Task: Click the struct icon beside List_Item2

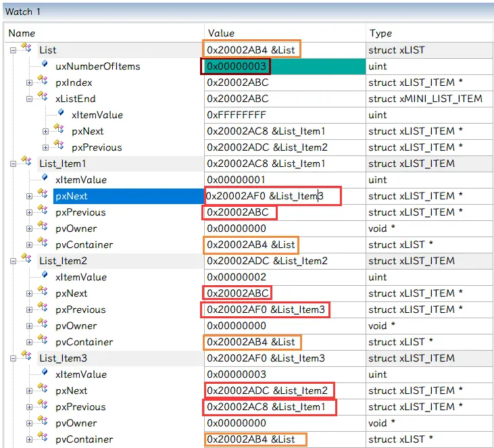Action: 26,260
